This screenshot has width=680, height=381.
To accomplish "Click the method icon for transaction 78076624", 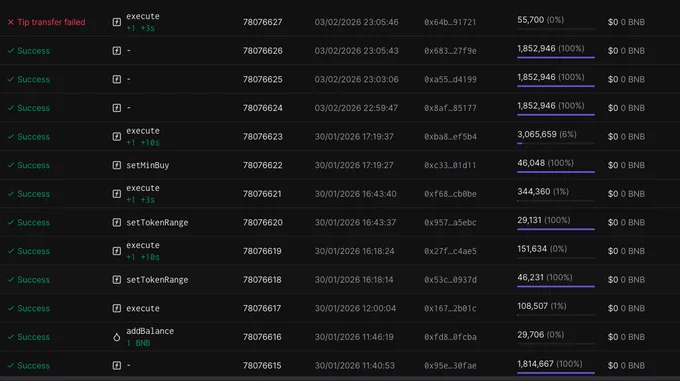I will (117, 108).
